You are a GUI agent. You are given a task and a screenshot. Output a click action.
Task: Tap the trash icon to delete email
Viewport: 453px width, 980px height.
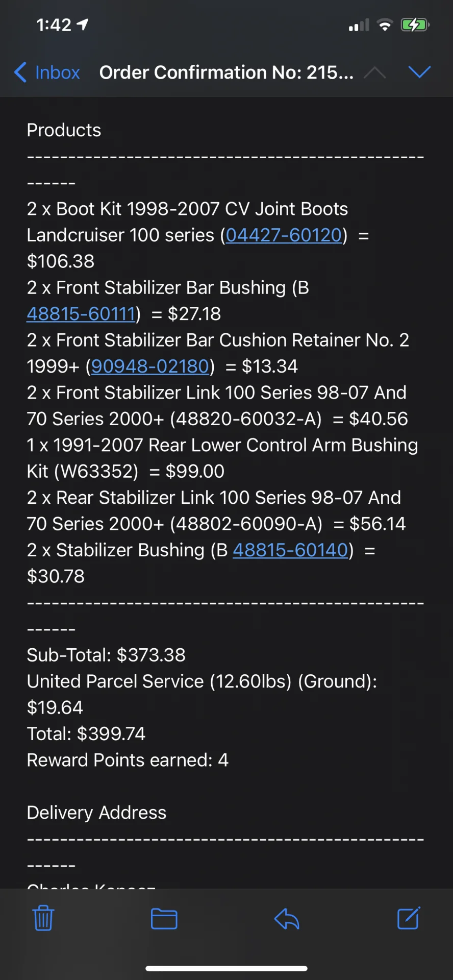(43, 918)
